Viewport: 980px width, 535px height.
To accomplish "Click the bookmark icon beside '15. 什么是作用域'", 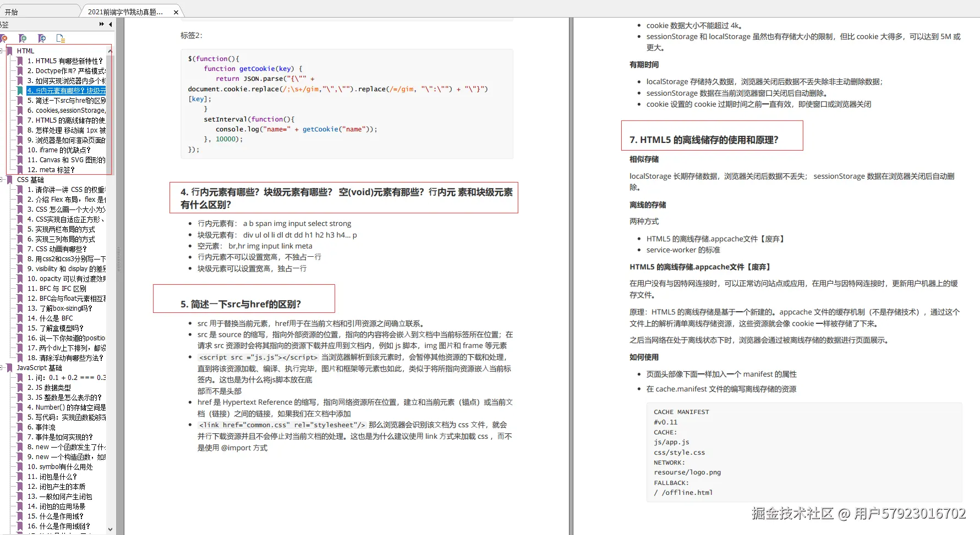I will click(20, 516).
